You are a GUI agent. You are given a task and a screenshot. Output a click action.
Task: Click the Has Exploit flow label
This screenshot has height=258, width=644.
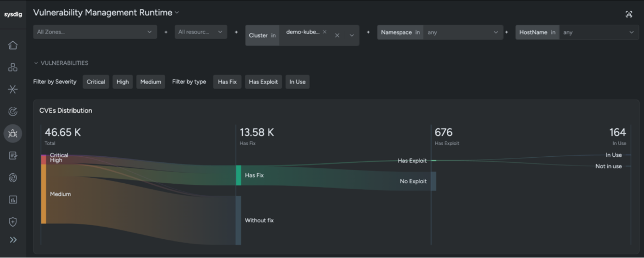(x=412, y=161)
